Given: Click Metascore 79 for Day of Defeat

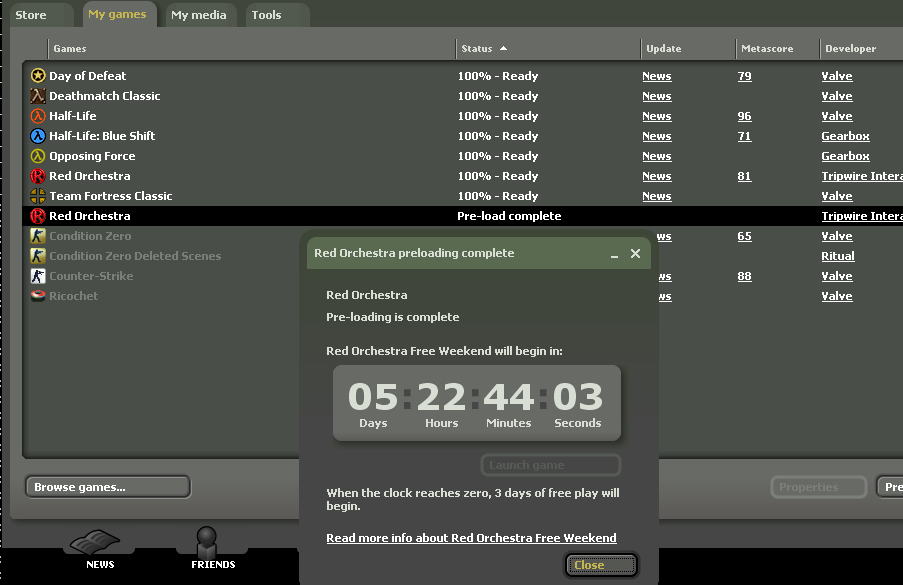Looking at the screenshot, I should coord(744,76).
